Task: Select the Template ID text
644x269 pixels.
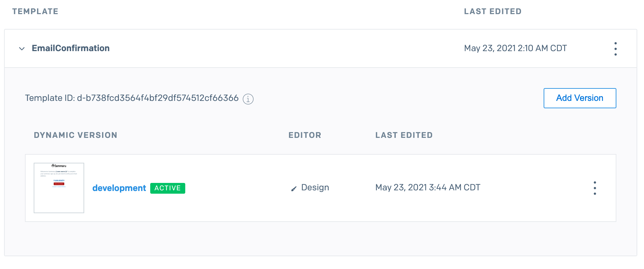Action: coord(132,98)
